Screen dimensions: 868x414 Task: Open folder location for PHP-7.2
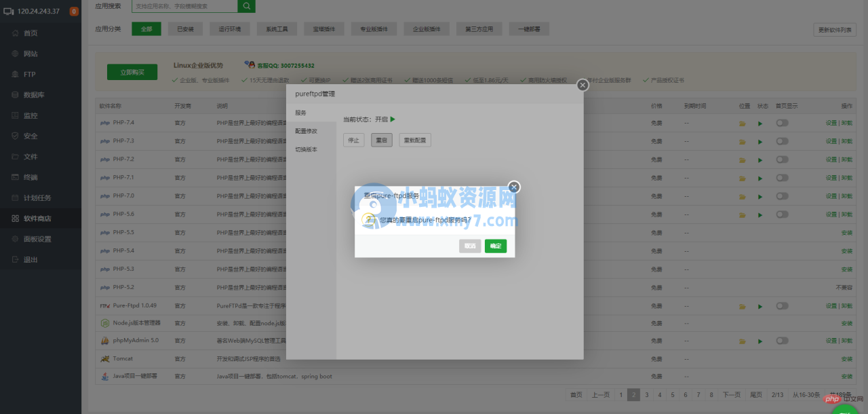(743, 159)
